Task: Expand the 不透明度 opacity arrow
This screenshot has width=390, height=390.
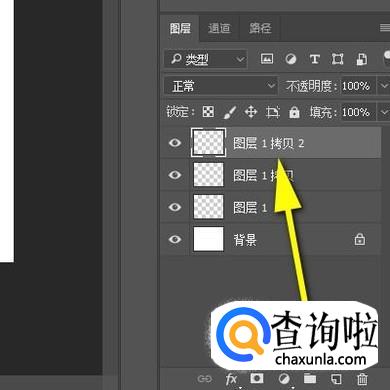Action: pos(383,85)
